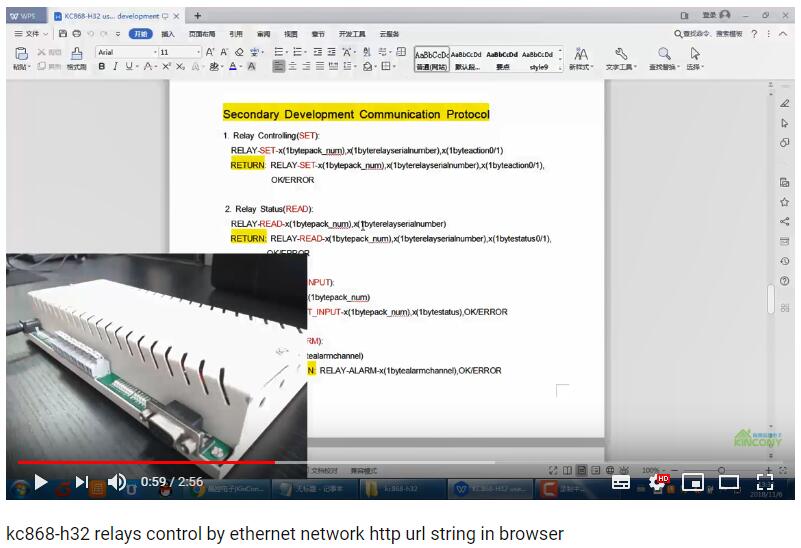Switch to the KC868-H32 document tab

click(112, 15)
